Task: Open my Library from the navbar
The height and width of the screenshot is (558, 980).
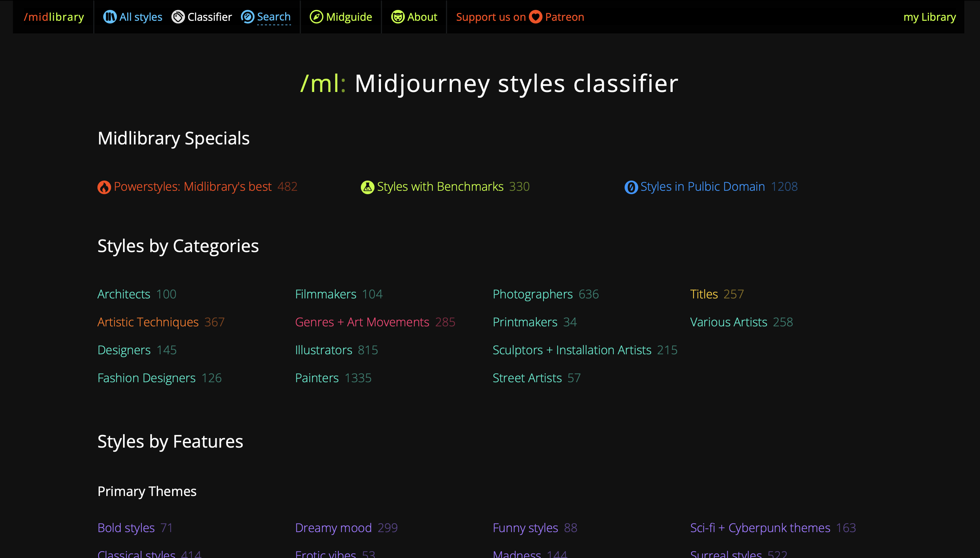Action: (930, 17)
